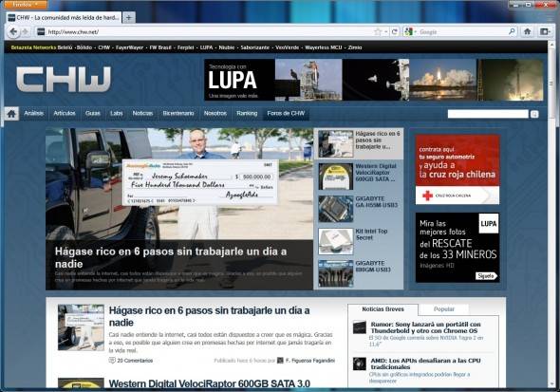Click the Wayerless MCU network link

point(324,47)
